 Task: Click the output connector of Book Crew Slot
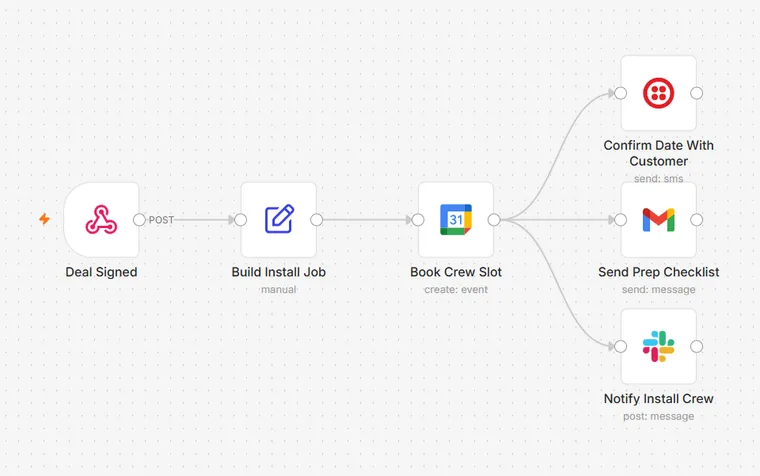[494, 220]
